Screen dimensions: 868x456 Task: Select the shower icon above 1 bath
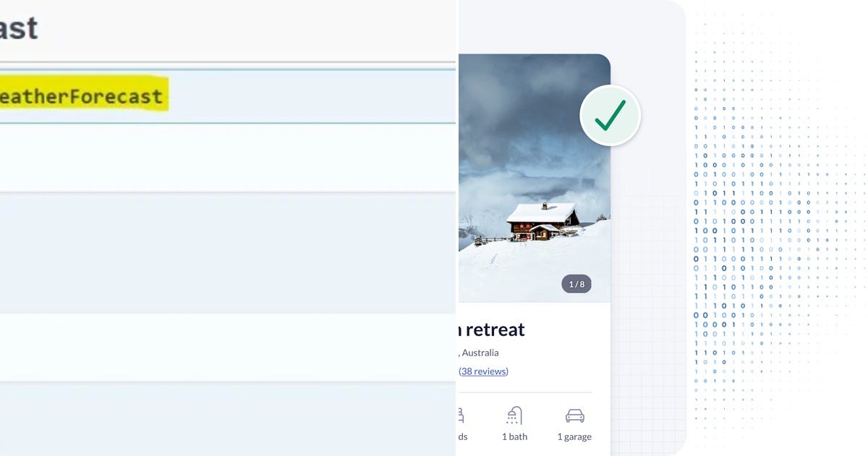coord(514,414)
